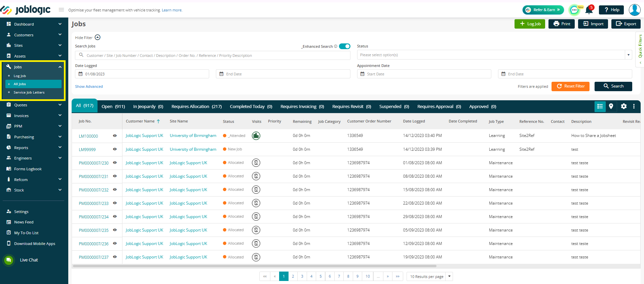Click Show Advanced link
The height and width of the screenshot is (284, 644).
click(89, 86)
